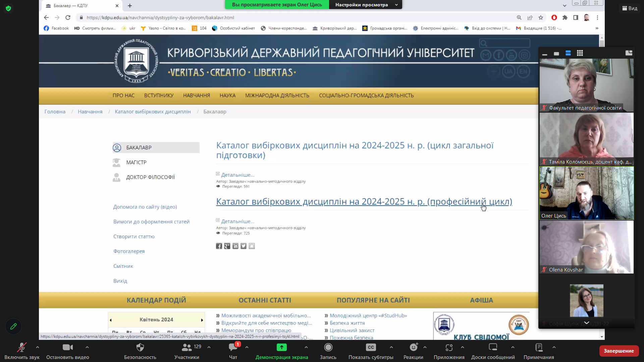This screenshot has height=362, width=644.
Task: Open Участники participants panel
Action: pyautogui.click(x=187, y=351)
